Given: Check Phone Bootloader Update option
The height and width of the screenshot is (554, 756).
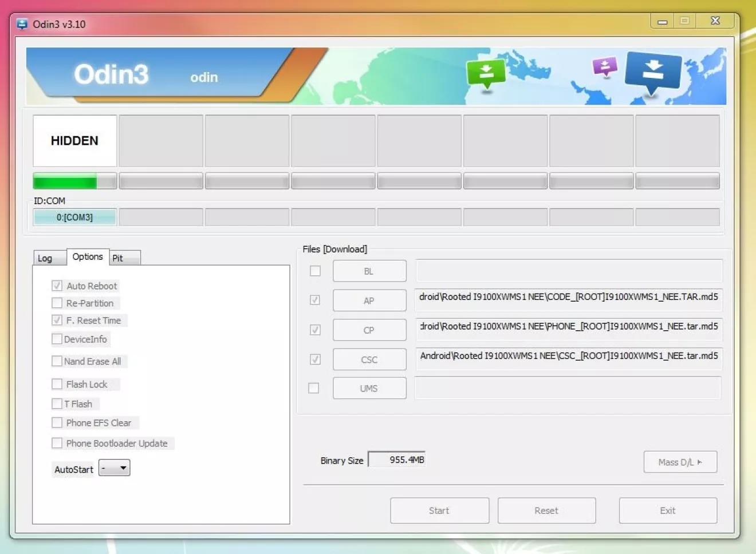Looking at the screenshot, I should [57, 443].
